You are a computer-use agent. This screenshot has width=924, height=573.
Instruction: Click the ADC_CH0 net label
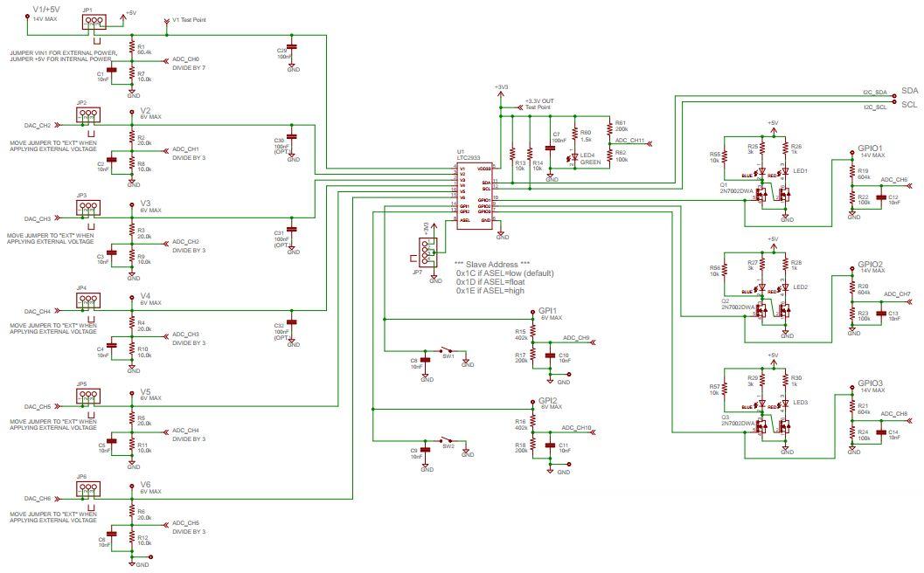tap(185, 59)
